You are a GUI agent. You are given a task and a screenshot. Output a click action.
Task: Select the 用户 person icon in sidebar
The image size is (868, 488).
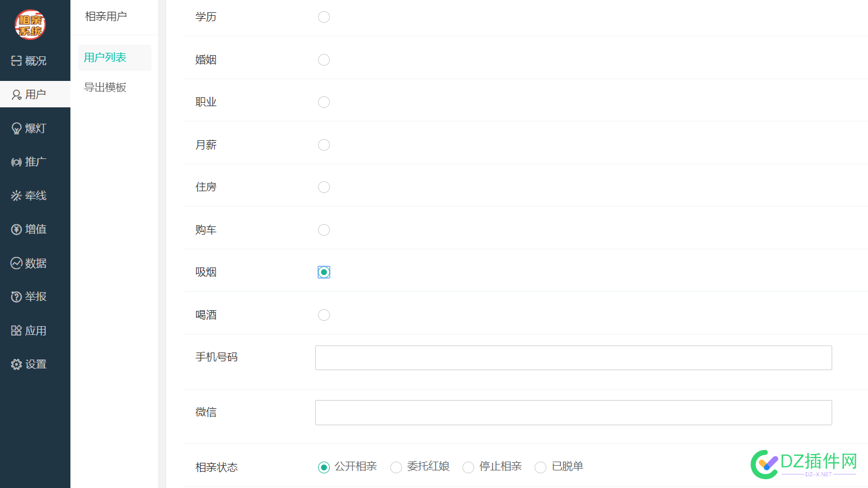(x=16, y=94)
